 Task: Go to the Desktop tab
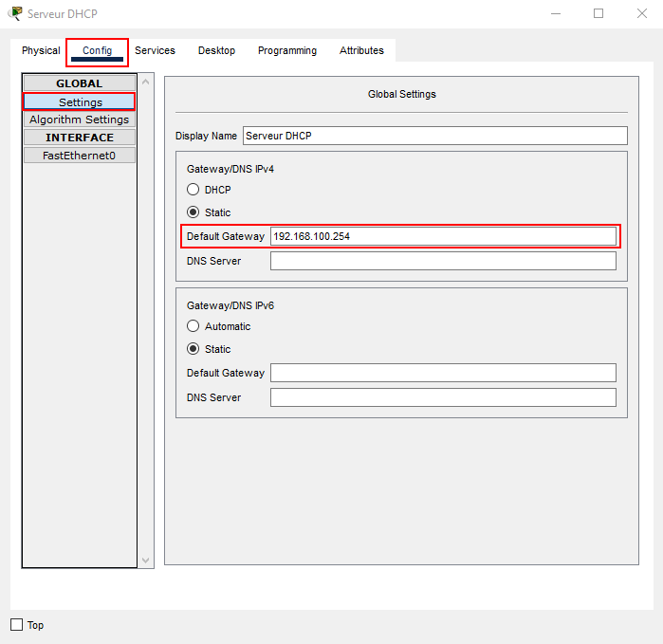(x=216, y=50)
